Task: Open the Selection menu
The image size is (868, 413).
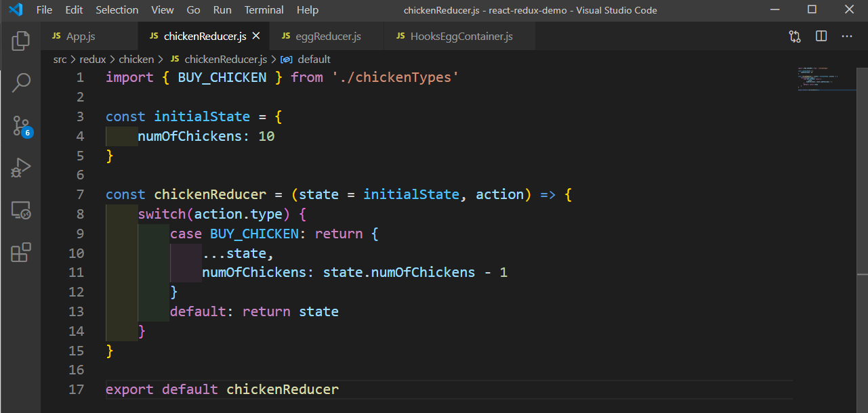Action: point(117,10)
